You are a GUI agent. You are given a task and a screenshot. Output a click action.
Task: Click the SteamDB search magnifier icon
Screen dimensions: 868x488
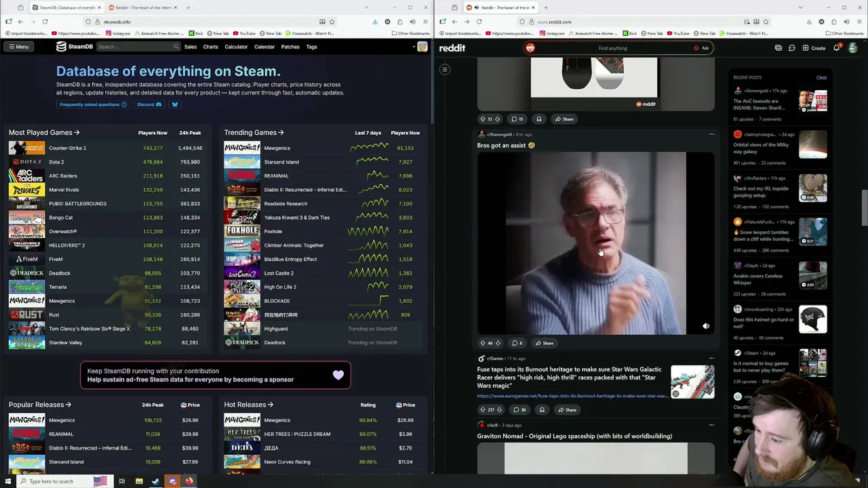coord(176,47)
